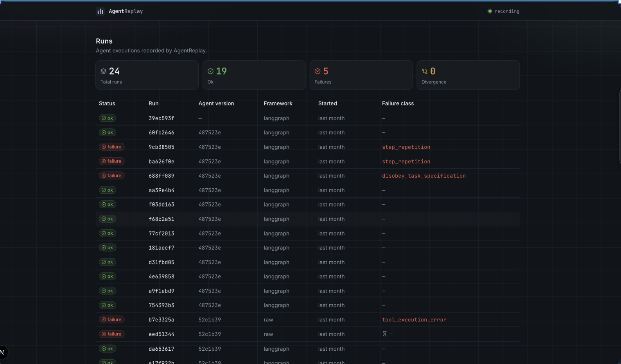This screenshot has width=621, height=364.
Task: Select the Total runs 24 card
Action: click(147, 75)
